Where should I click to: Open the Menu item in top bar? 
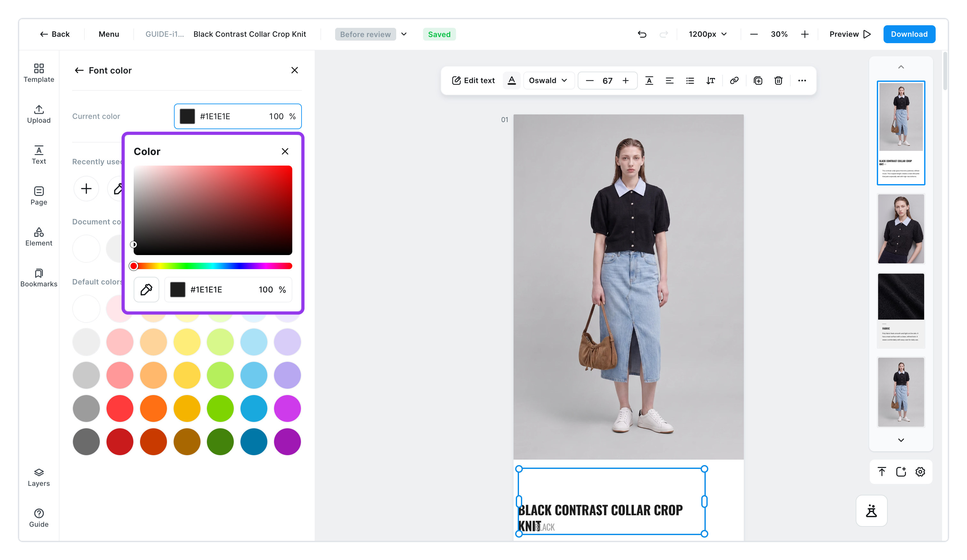pyautogui.click(x=109, y=34)
